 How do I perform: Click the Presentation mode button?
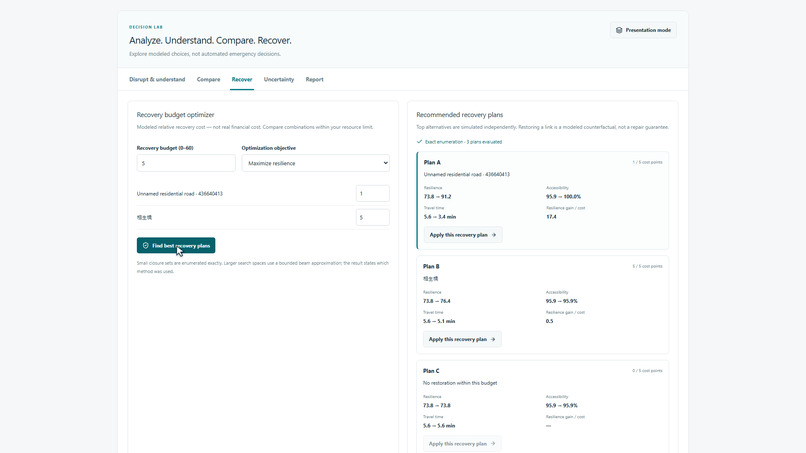point(643,30)
